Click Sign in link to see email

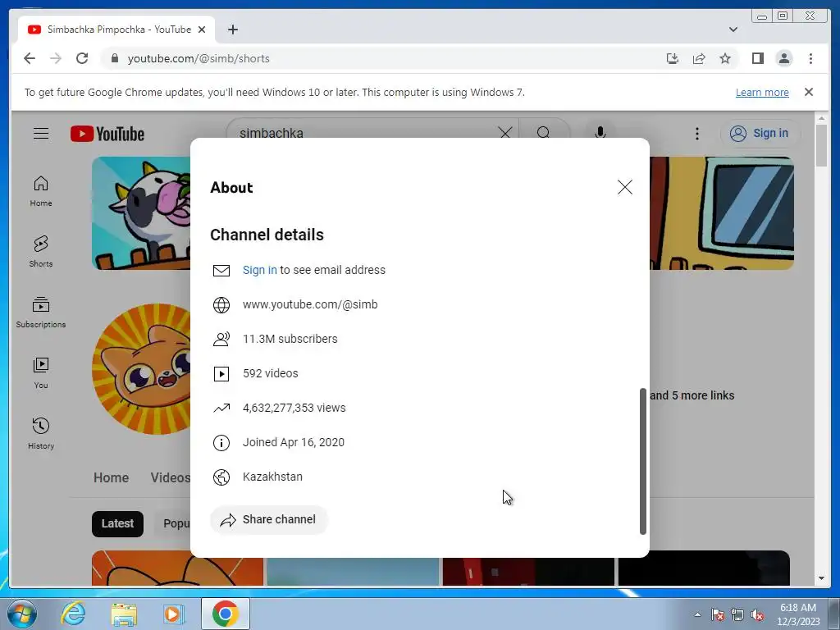click(x=260, y=270)
